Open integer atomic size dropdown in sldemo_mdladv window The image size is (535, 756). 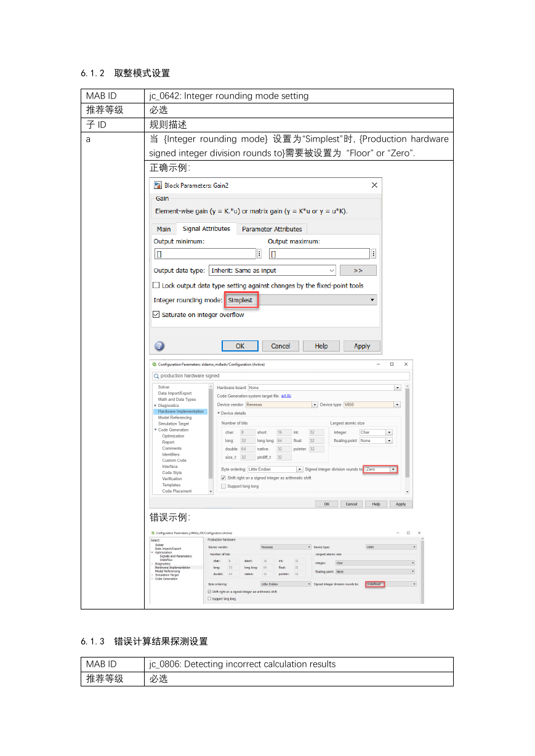pos(376,432)
